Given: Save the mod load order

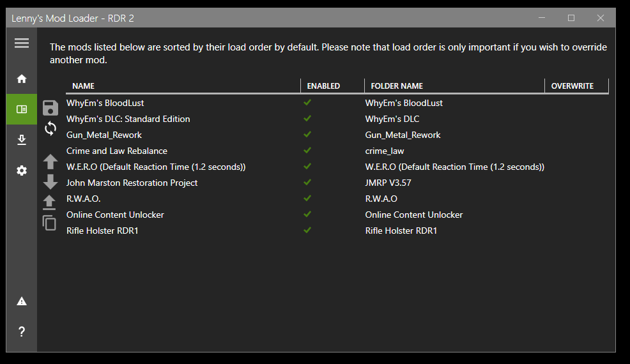Looking at the screenshot, I should pos(50,107).
